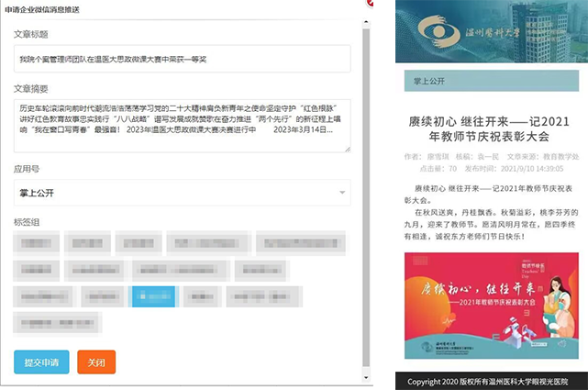Toggle the blue highlighted tag in 标签组

pos(153,295)
